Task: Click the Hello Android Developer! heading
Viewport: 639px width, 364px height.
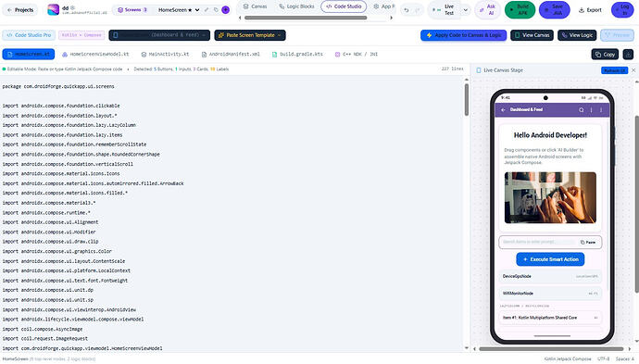Action: (x=550, y=135)
